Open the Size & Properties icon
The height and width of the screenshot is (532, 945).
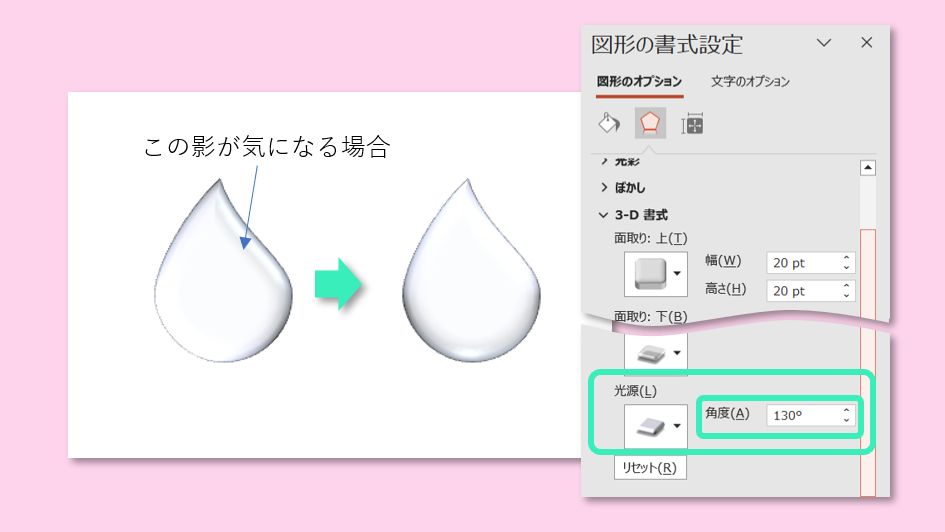[x=692, y=124]
